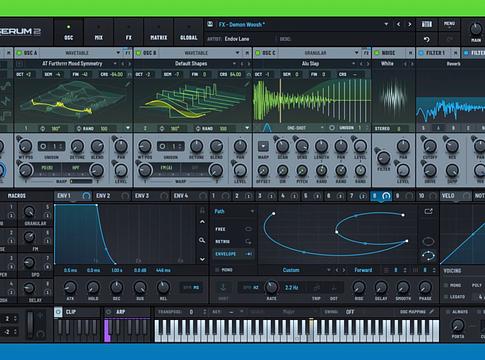Switch to the FX tab
This screenshot has height=360, width=485.
(129, 33)
